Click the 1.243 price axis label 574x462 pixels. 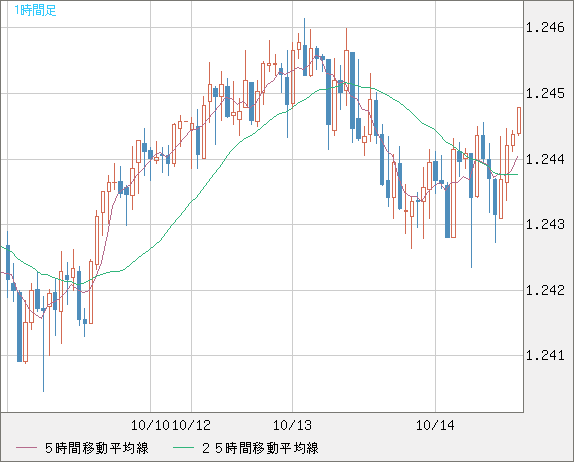click(x=545, y=224)
